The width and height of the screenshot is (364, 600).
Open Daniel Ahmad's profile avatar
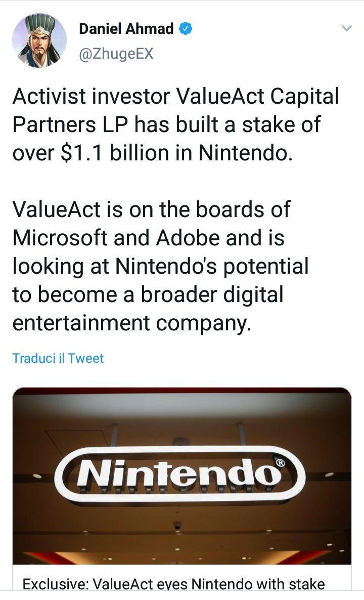(39, 40)
